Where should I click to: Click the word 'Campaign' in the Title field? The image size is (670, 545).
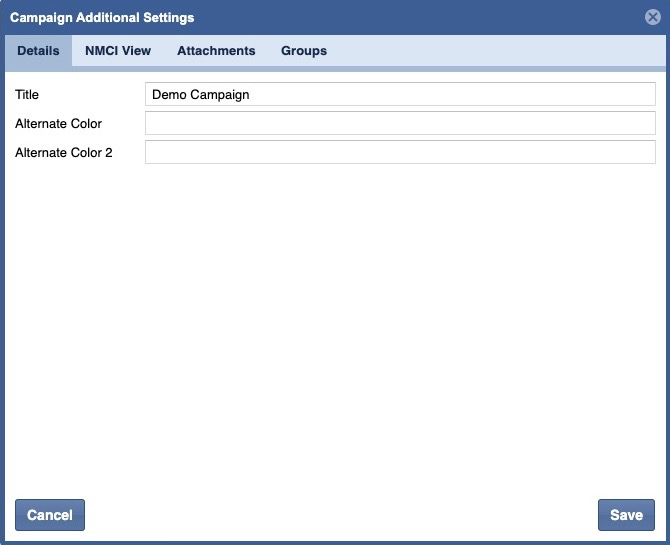click(220, 95)
